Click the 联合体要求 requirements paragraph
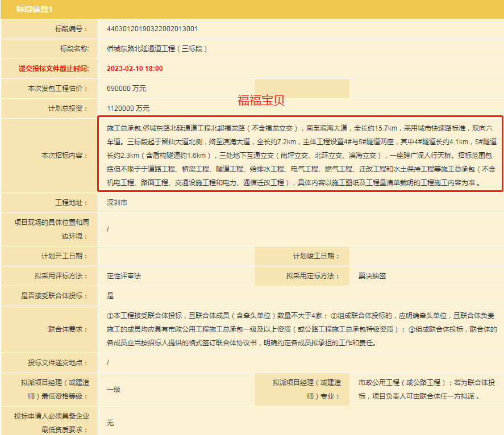Image resolution: width=504 pixels, height=435 pixels. 301,329
